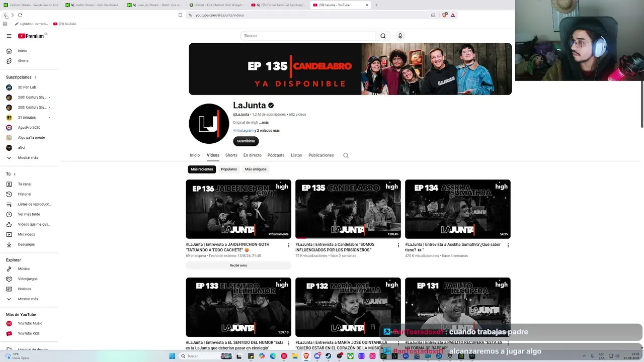Open AgusPro 2020 subscription channel

click(29, 128)
